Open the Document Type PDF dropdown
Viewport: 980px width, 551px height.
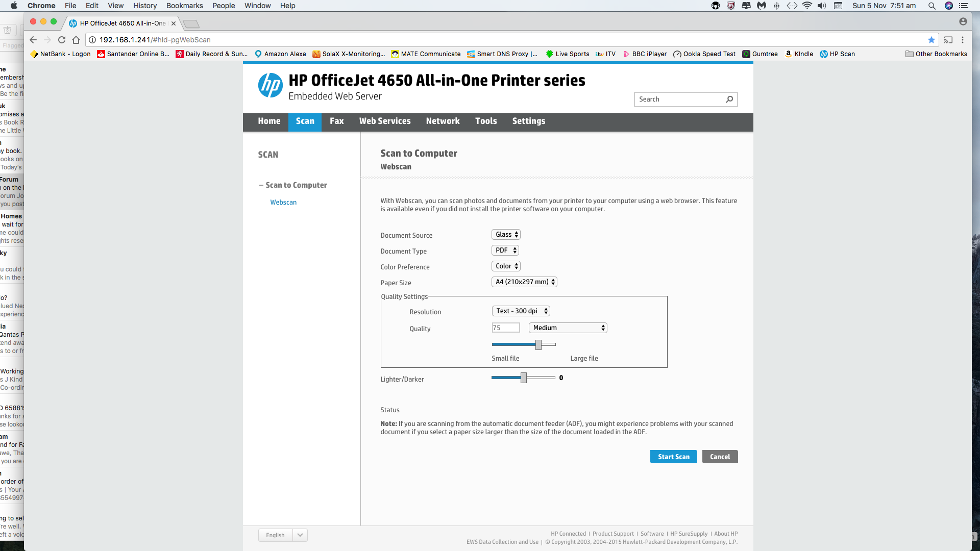[505, 251]
